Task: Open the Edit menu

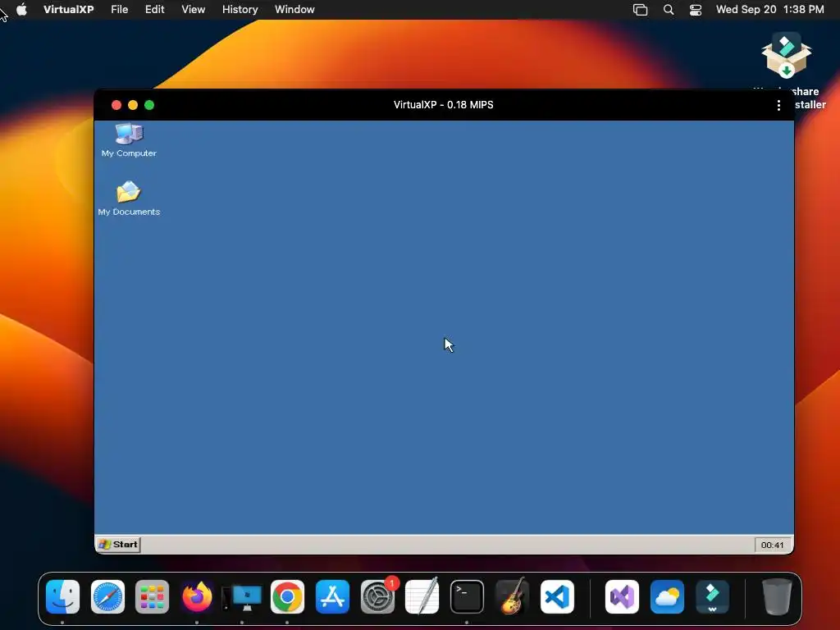Action: [x=154, y=10]
